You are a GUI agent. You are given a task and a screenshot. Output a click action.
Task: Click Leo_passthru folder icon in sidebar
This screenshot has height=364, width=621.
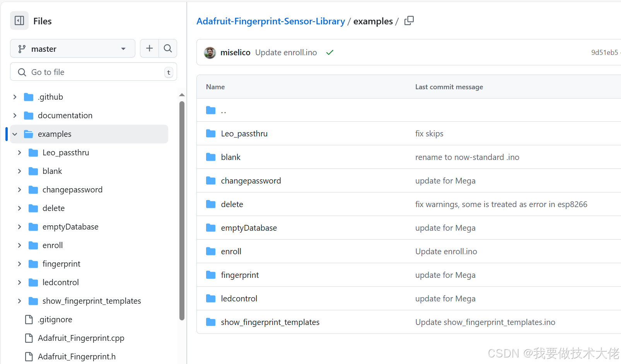point(33,153)
